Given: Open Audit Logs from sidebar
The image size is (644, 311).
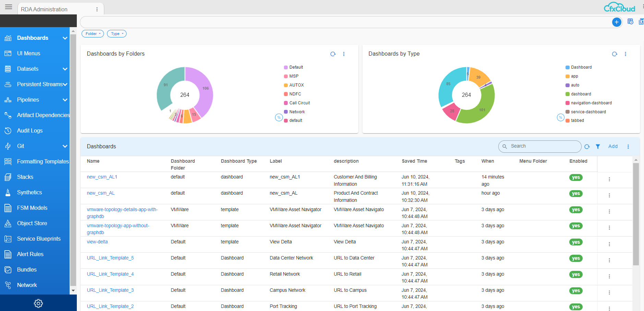Looking at the screenshot, I should point(30,130).
